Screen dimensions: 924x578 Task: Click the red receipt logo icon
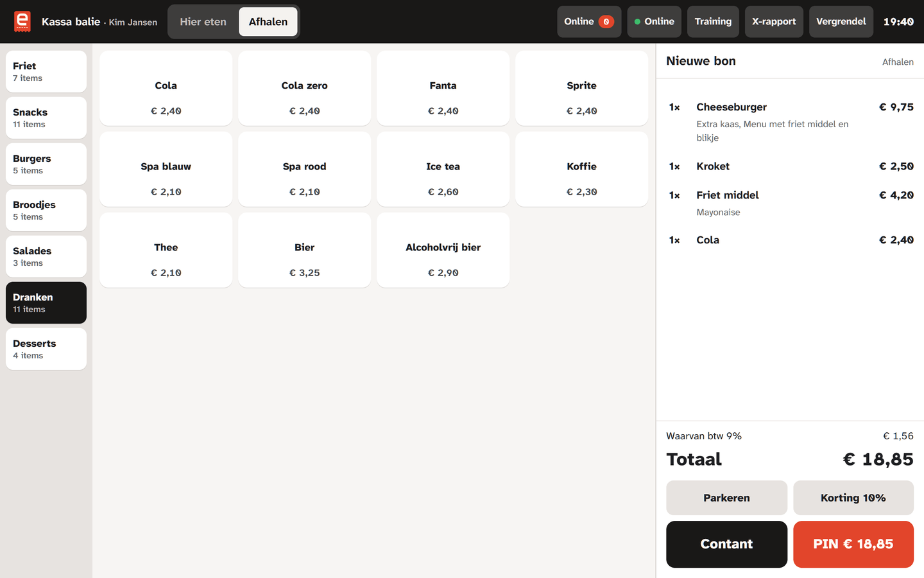pos(22,21)
